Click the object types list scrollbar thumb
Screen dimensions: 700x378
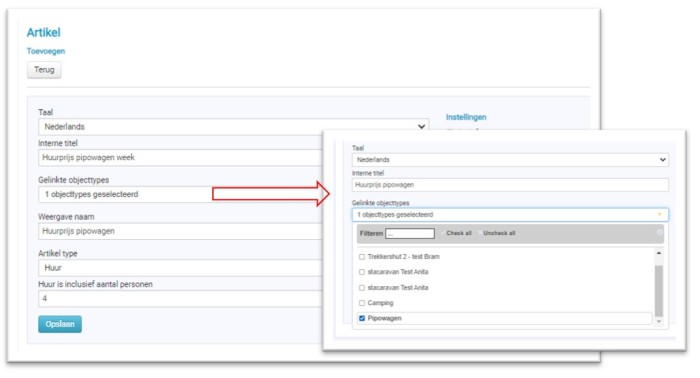pos(658,291)
